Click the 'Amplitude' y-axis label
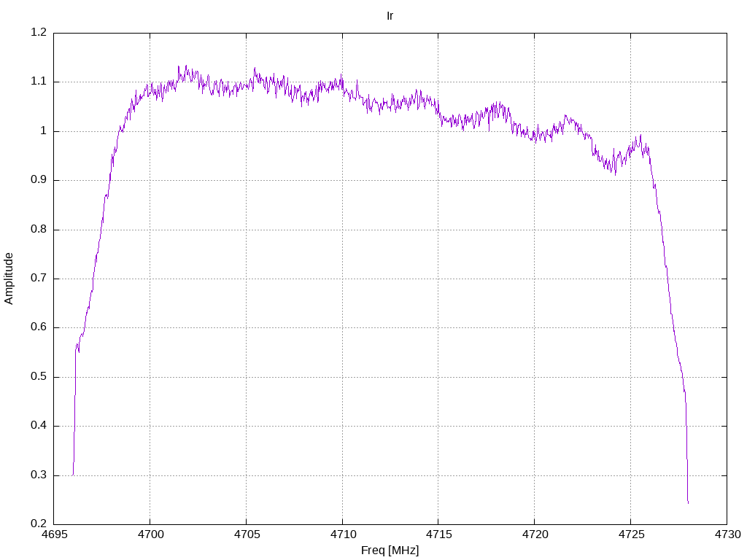Image resolution: width=747 pixels, height=560 pixels. click(x=9, y=279)
